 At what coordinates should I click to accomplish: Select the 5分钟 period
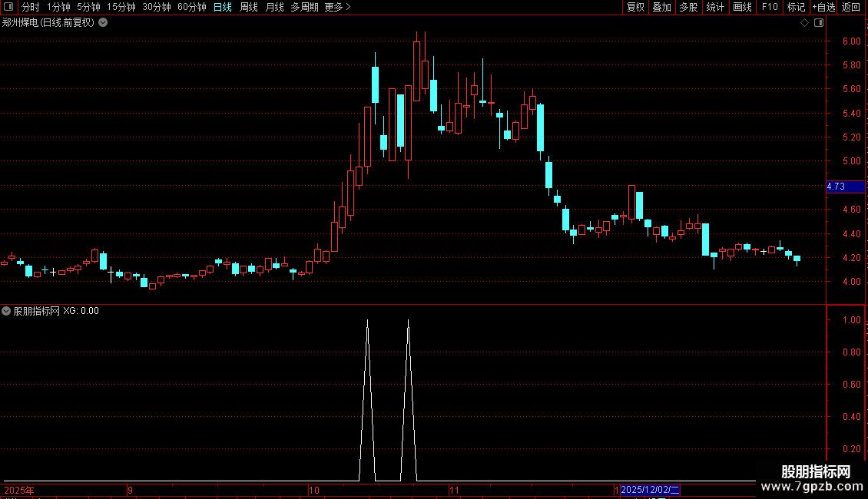88,7
